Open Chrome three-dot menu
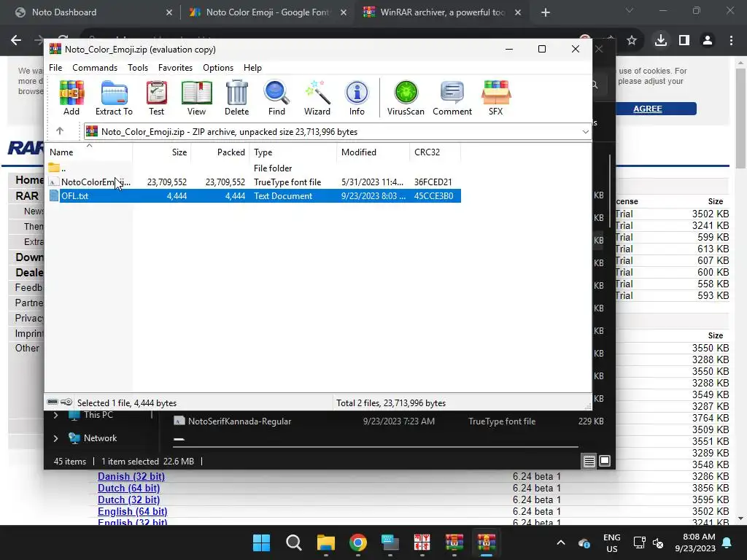The image size is (747, 560). tap(731, 40)
